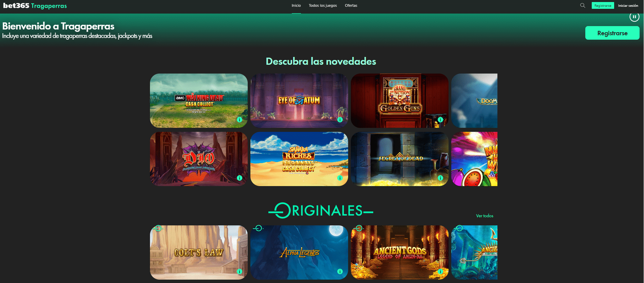Open Colt's Law game
644x283 pixels.
point(199,252)
